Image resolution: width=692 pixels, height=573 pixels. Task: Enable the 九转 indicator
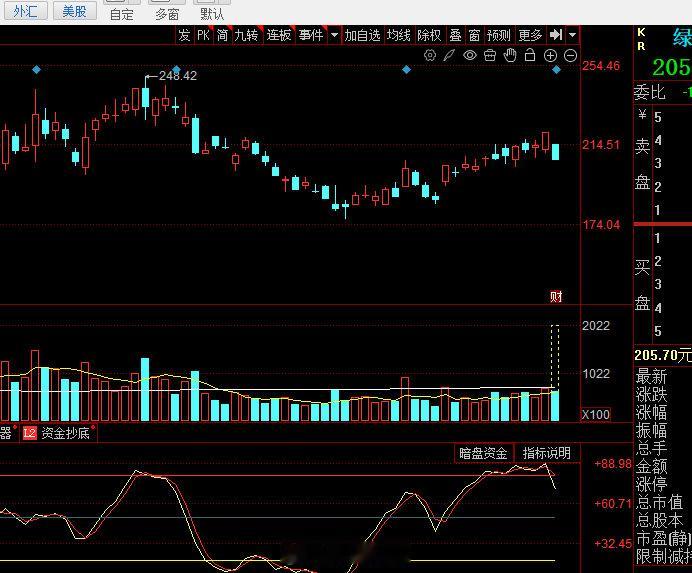point(246,35)
